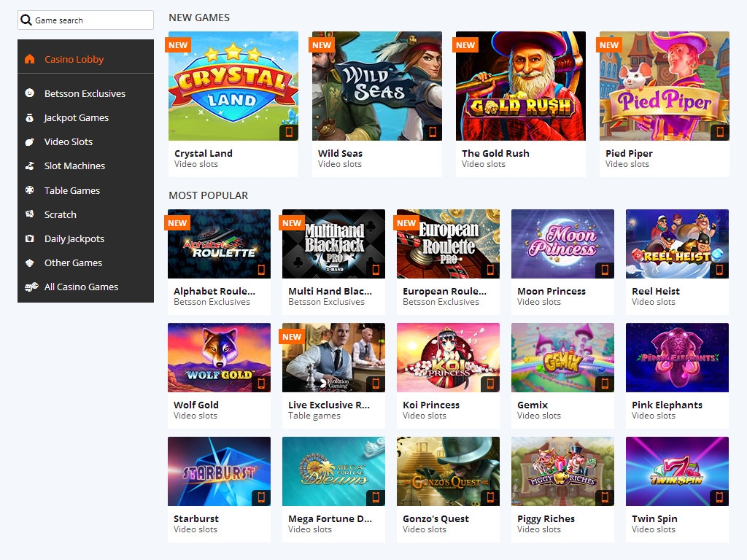Click the magnifying glass search icon
Screen dimensions: 747x560
pyautogui.click(x=26, y=20)
